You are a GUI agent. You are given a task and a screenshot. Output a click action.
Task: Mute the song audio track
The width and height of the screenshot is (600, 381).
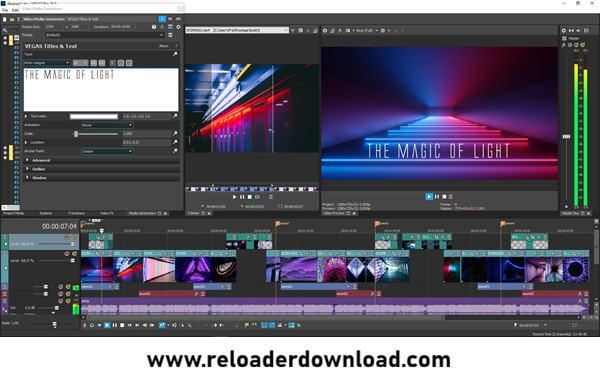60,301
